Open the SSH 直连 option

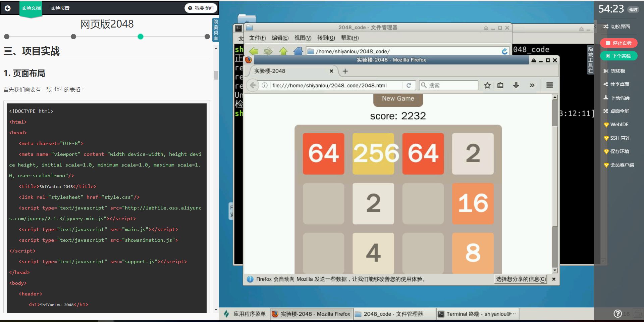(617, 138)
